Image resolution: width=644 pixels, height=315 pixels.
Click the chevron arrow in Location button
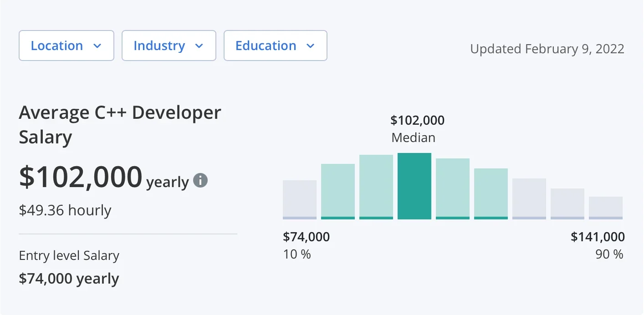[97, 46]
